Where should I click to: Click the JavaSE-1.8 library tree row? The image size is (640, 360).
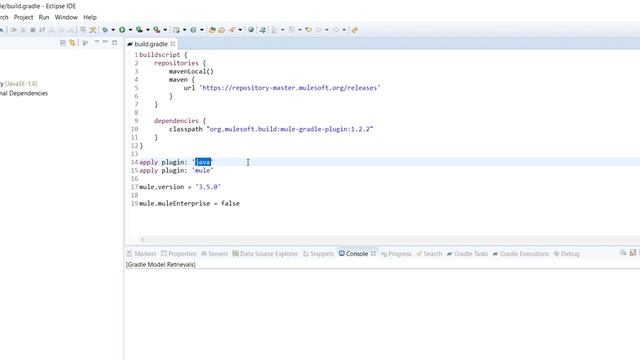19,83
